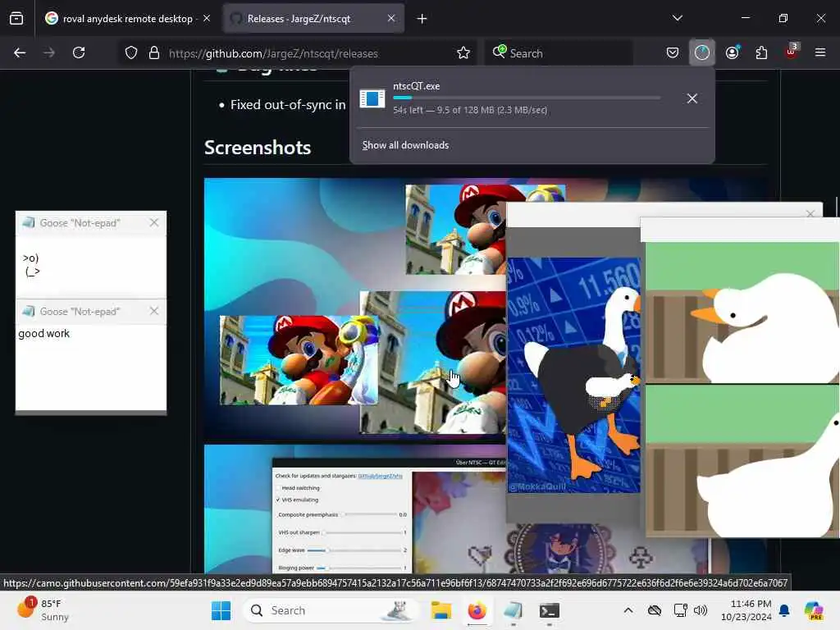Image resolution: width=840 pixels, height=630 pixels.
Task: Focus the browser Search field
Action: click(559, 53)
